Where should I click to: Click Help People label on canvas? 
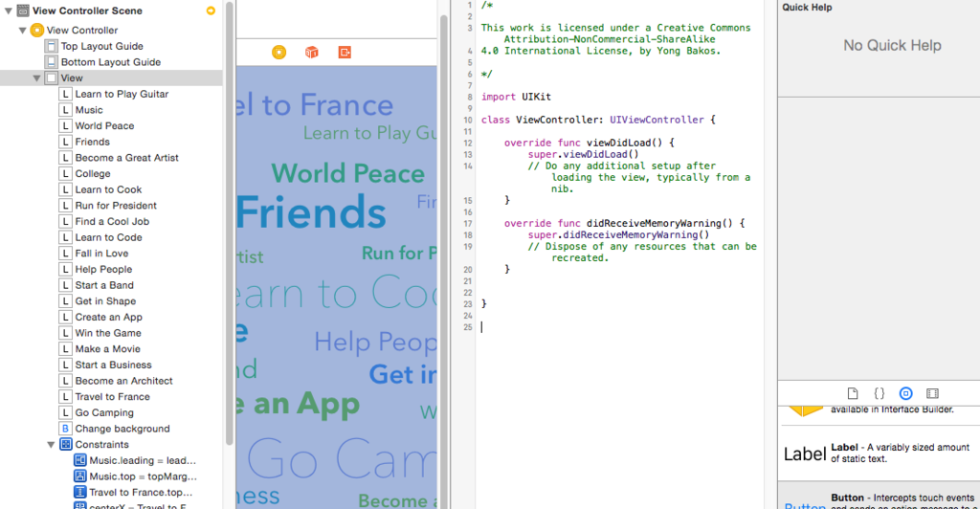(375, 343)
